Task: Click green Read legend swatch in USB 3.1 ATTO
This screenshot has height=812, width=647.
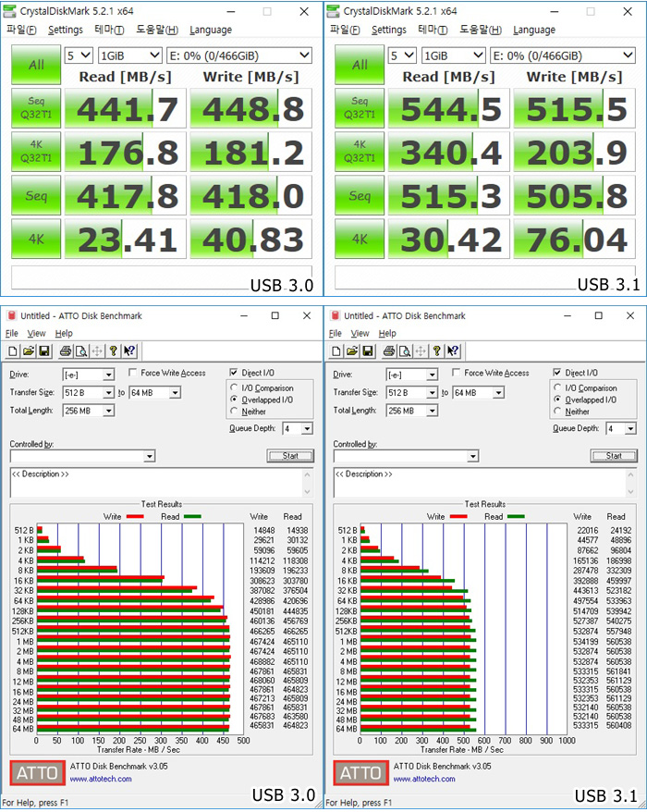Action: pyautogui.click(x=516, y=516)
